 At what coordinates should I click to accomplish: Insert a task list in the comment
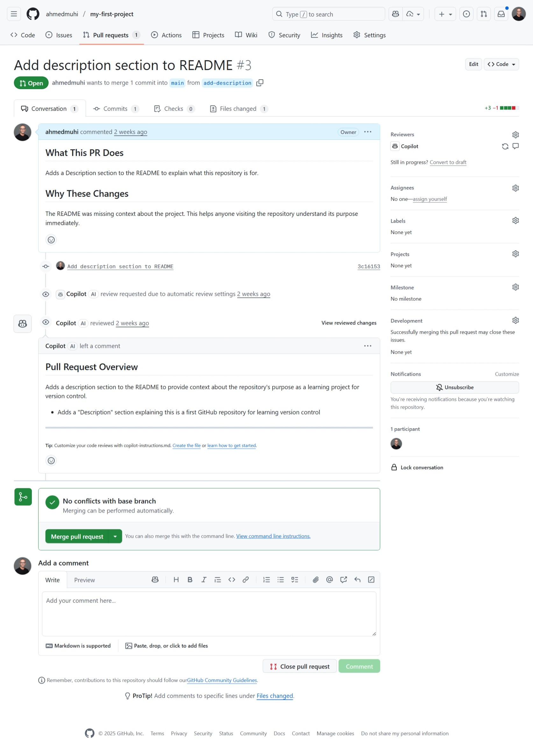(295, 580)
